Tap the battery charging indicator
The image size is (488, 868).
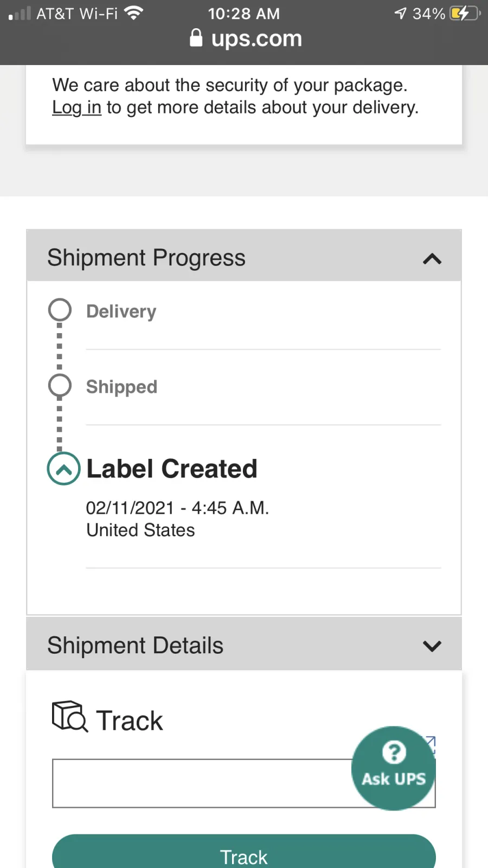pyautogui.click(x=465, y=13)
